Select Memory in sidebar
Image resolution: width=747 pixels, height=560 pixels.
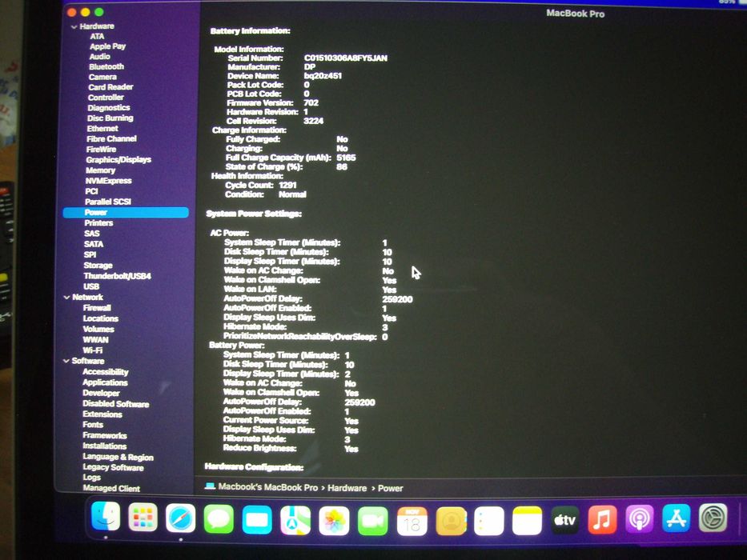(101, 170)
